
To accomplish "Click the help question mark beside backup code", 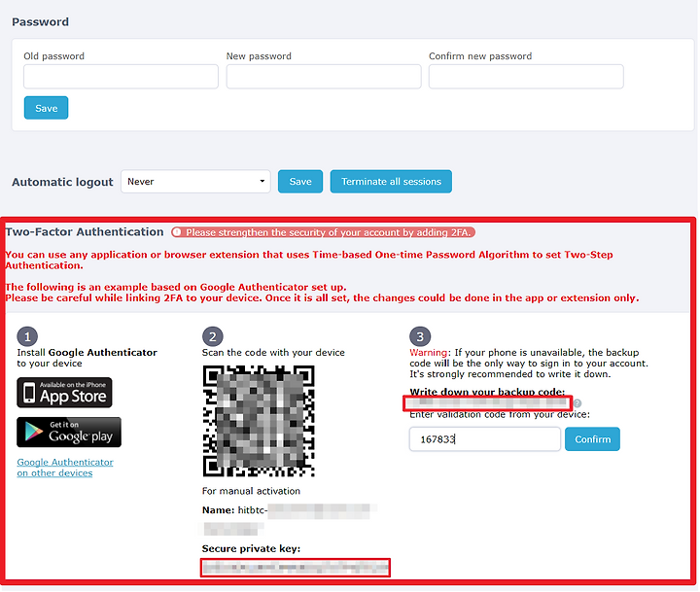I will [577, 403].
